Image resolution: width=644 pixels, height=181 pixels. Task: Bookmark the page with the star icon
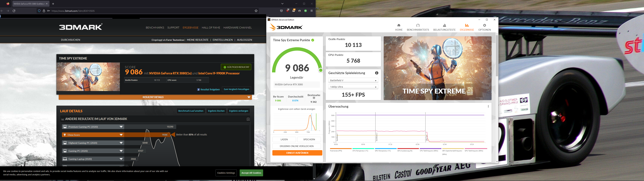click(x=256, y=11)
